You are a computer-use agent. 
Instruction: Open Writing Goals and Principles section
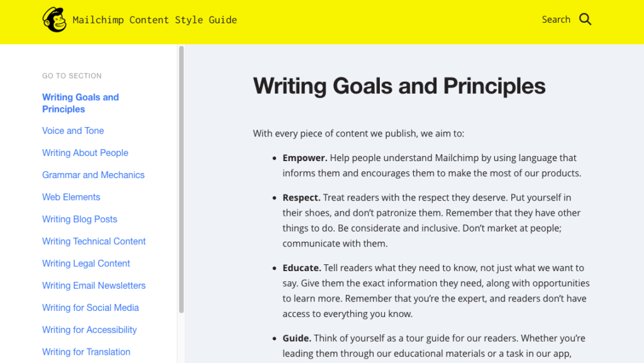(x=80, y=103)
